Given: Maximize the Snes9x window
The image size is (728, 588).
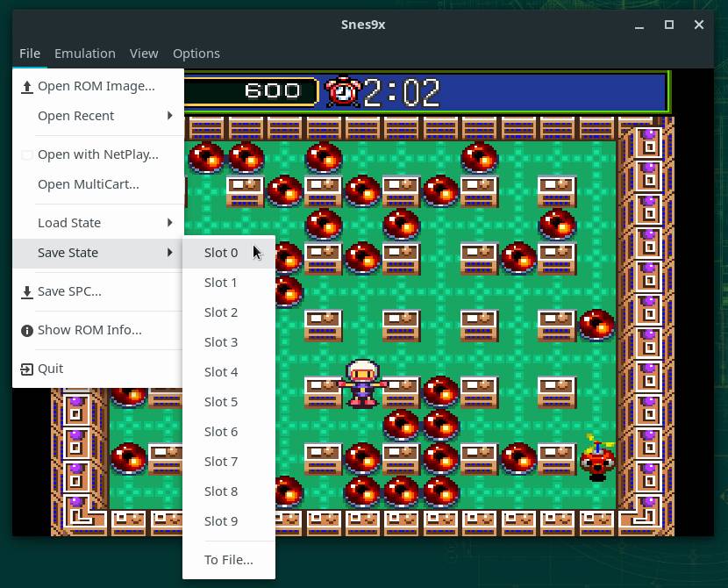Looking at the screenshot, I should click(x=669, y=25).
